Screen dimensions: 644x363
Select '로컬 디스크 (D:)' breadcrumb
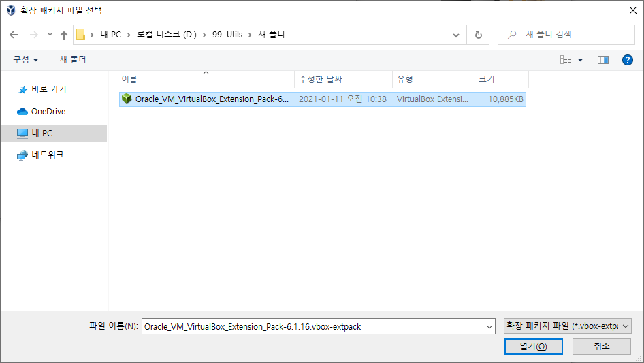tap(166, 35)
